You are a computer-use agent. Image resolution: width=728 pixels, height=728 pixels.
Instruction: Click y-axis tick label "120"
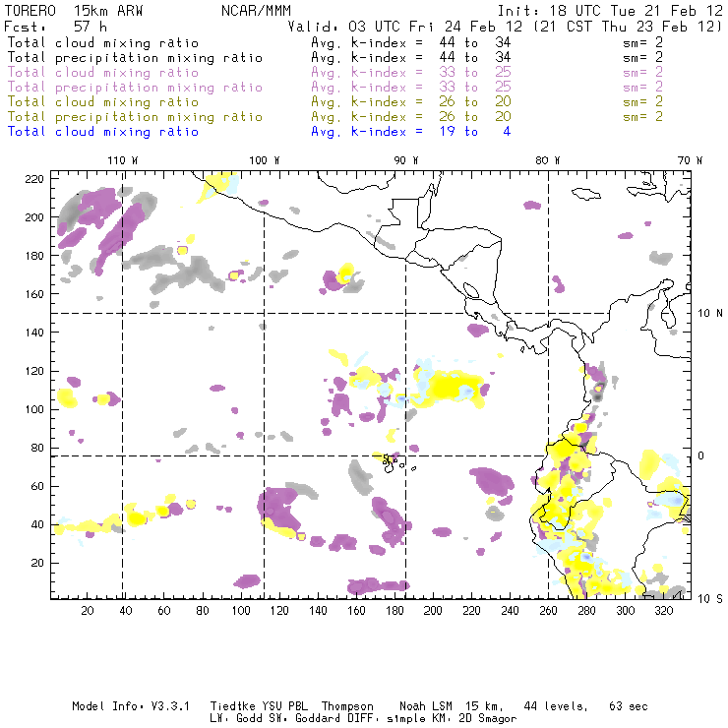click(x=34, y=371)
